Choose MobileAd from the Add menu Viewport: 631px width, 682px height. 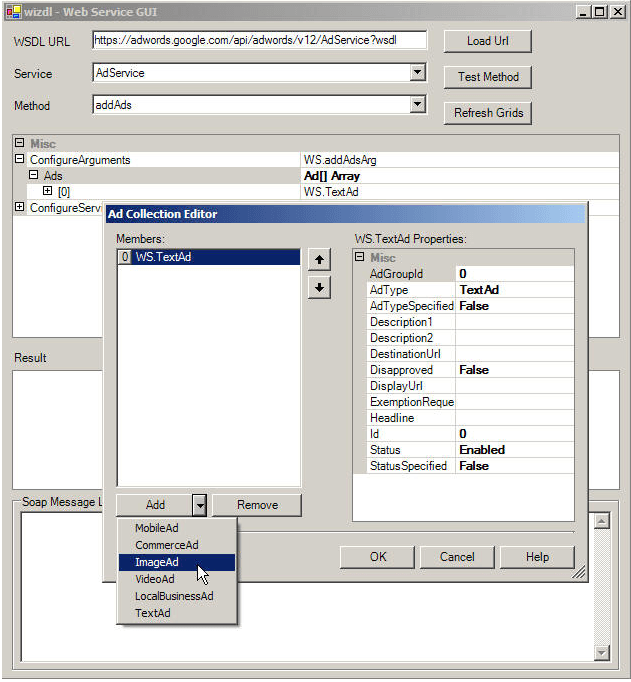click(x=177, y=528)
